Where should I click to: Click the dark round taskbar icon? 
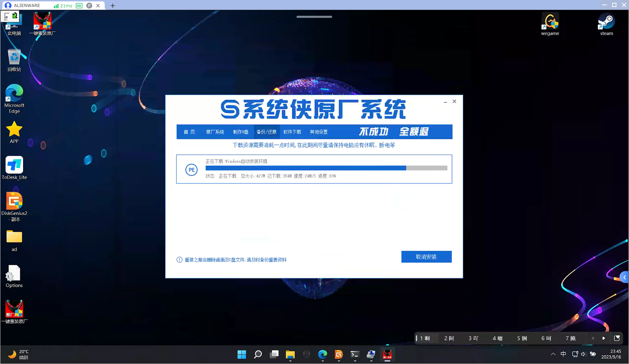306,355
